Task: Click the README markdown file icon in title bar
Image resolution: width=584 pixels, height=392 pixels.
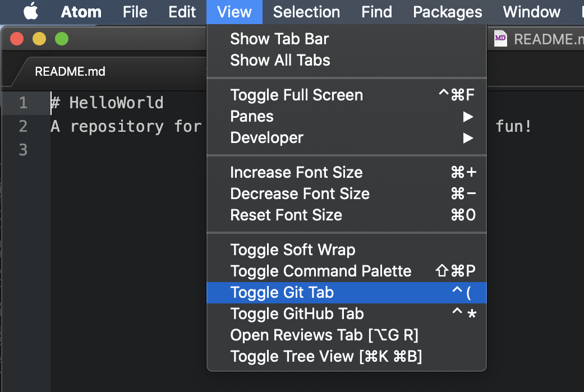Action: pos(500,39)
